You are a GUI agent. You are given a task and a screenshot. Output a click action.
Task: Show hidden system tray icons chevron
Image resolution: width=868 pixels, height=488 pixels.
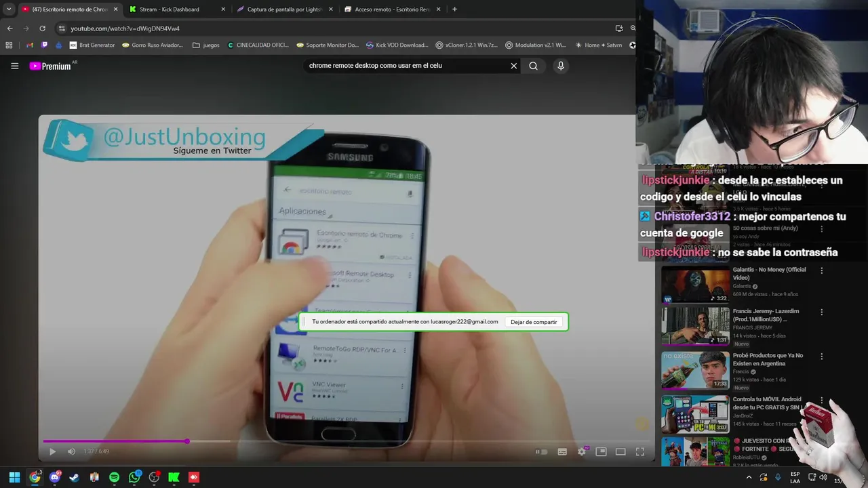pyautogui.click(x=749, y=477)
